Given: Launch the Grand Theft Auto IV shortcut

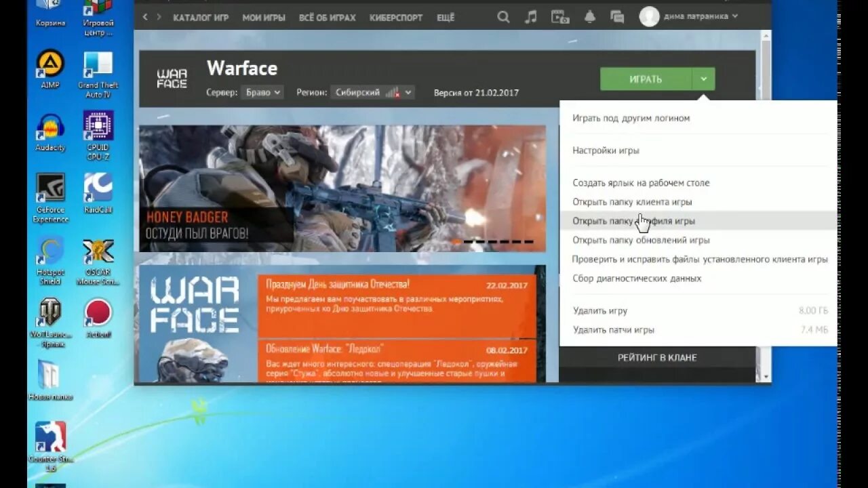Looking at the screenshot, I should (98, 73).
